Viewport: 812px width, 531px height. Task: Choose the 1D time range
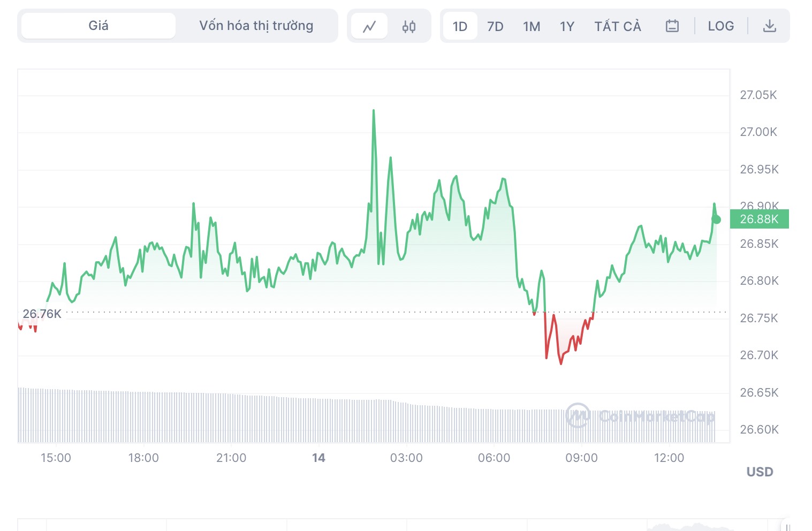tap(460, 26)
